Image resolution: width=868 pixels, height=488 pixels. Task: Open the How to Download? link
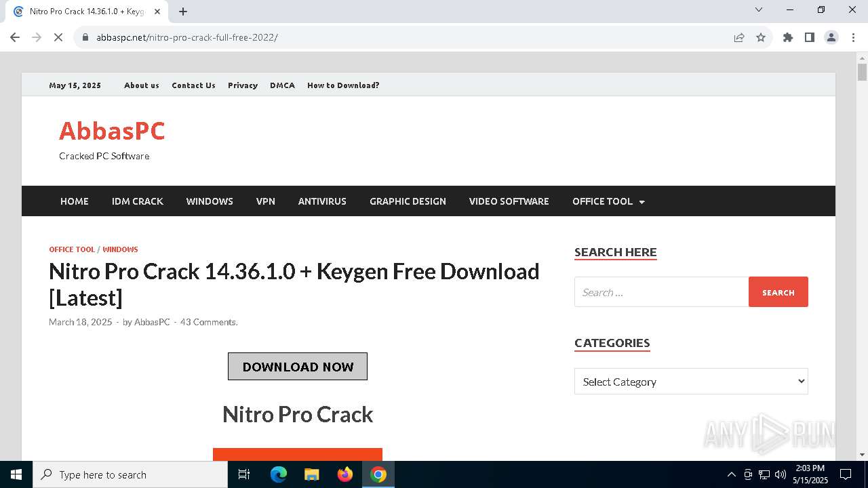[343, 85]
